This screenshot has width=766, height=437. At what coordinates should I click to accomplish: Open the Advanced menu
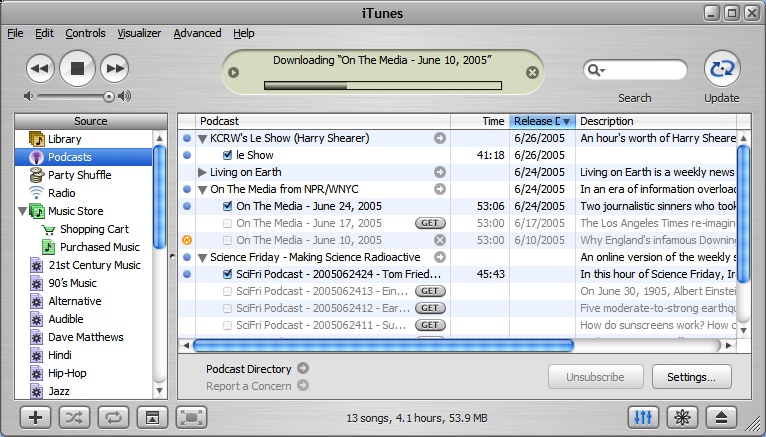pos(197,33)
